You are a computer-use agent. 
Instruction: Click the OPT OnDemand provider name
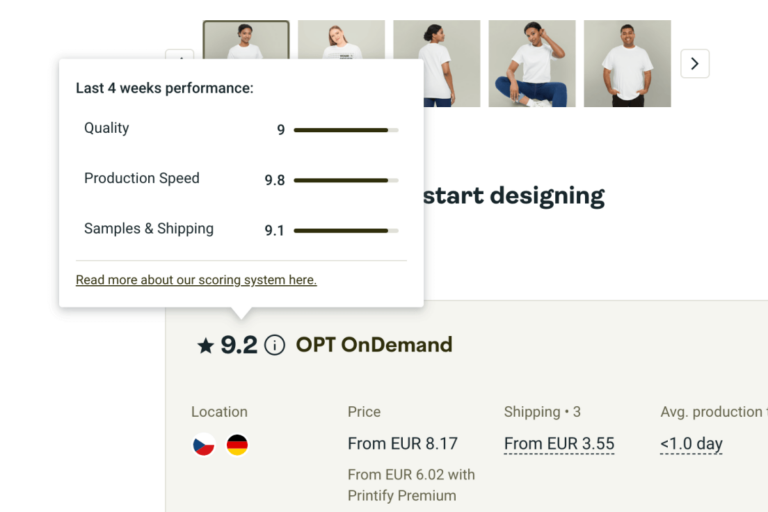click(x=374, y=345)
